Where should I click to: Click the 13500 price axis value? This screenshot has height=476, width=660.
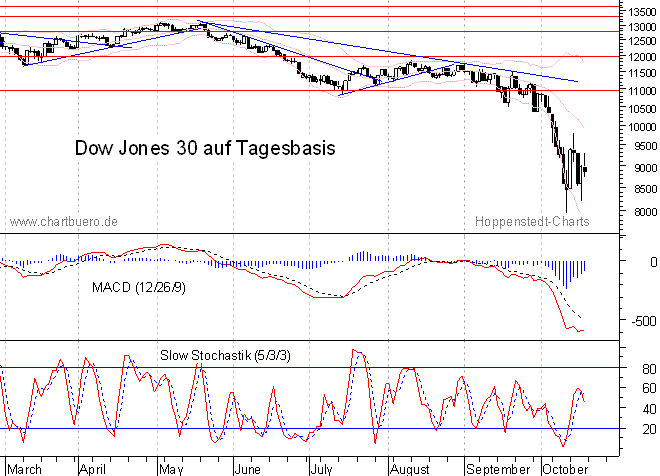point(642,12)
